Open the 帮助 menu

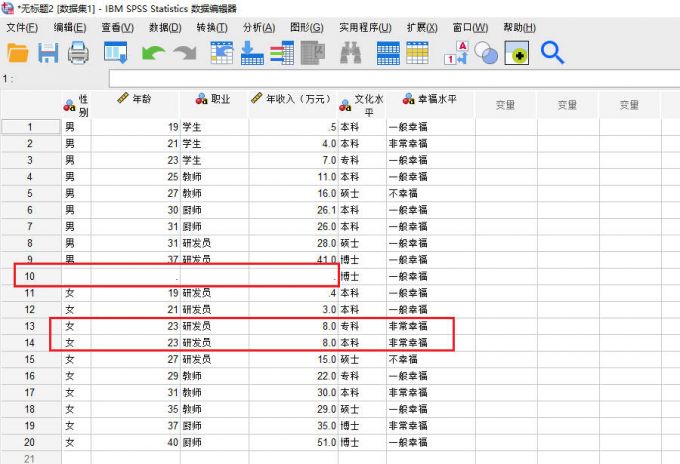tap(519, 28)
